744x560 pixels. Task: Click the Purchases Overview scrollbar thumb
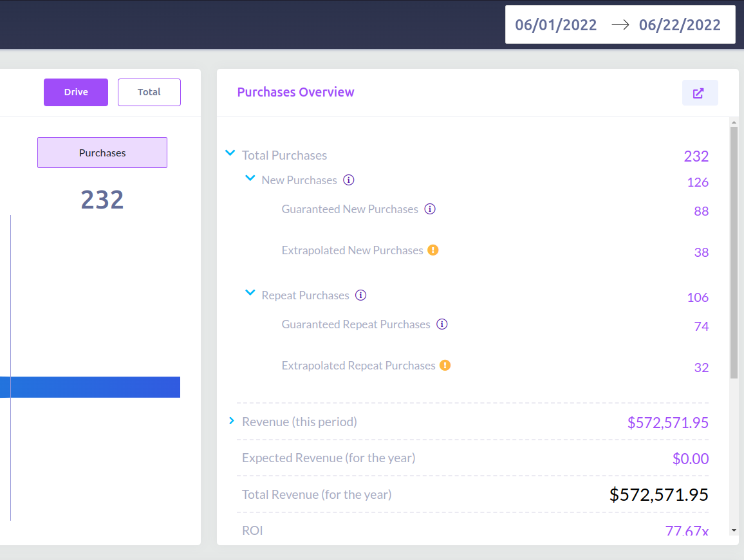click(734, 251)
